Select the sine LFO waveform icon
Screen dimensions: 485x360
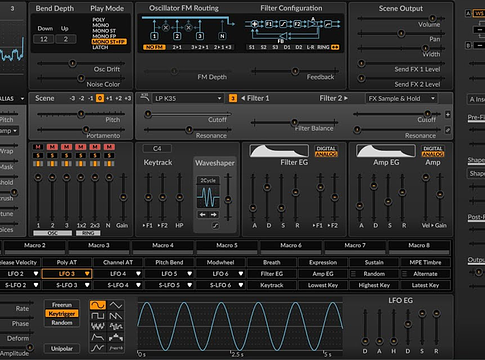(x=98, y=305)
